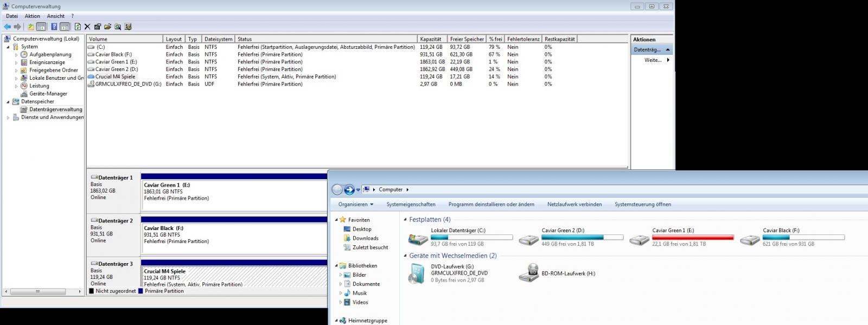
Task: Click the folder-up icon in Computerverwaltung toolbar
Action: pos(31,27)
